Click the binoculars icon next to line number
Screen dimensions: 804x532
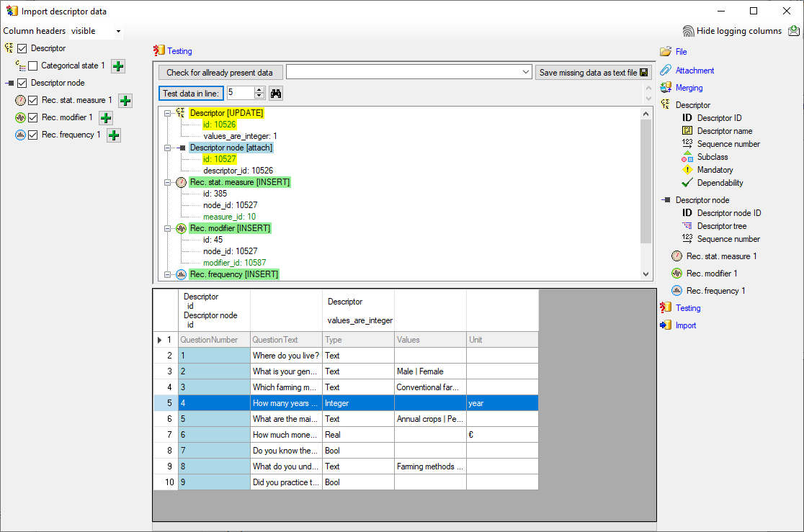click(276, 94)
